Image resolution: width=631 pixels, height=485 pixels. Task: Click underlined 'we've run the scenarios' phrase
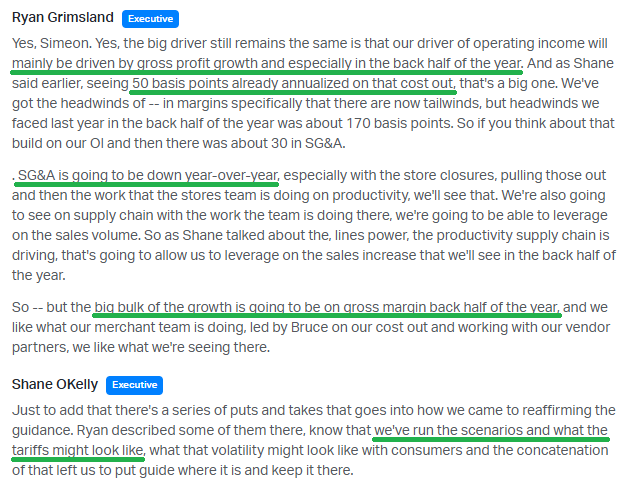pos(491,430)
